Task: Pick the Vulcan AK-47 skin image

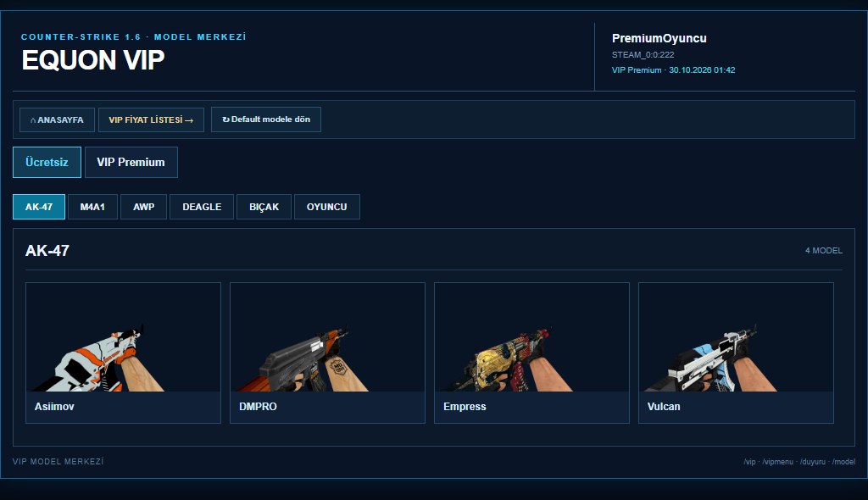Action: (737, 337)
